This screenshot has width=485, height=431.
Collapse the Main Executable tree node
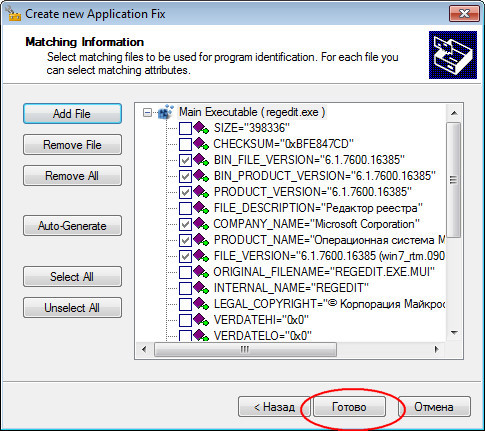pyautogui.click(x=147, y=112)
